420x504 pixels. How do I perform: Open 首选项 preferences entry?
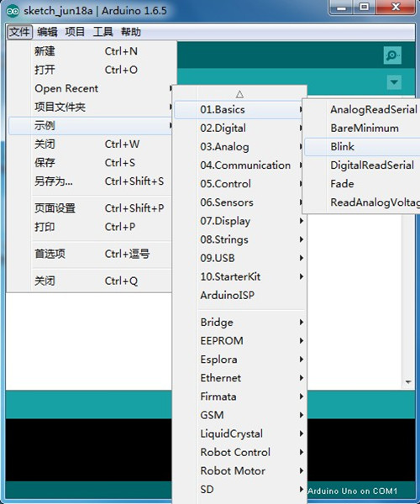click(x=90, y=254)
